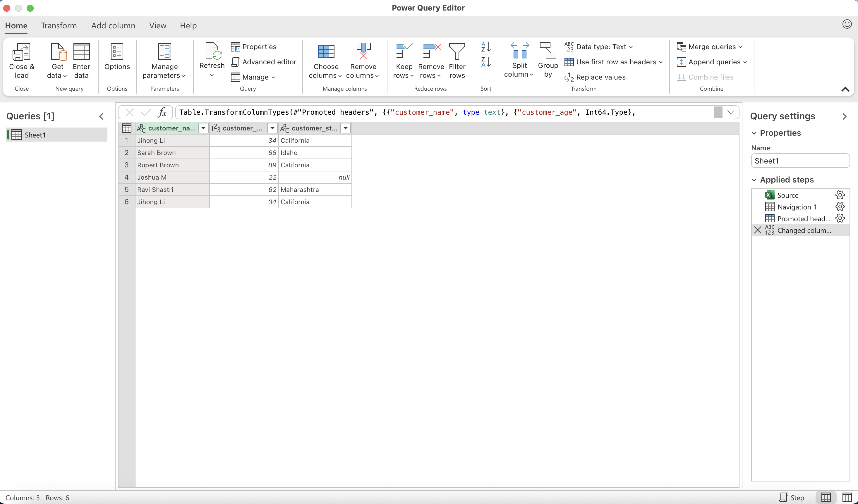Open the Transform ribbon tab
The image size is (858, 504).
tap(59, 26)
